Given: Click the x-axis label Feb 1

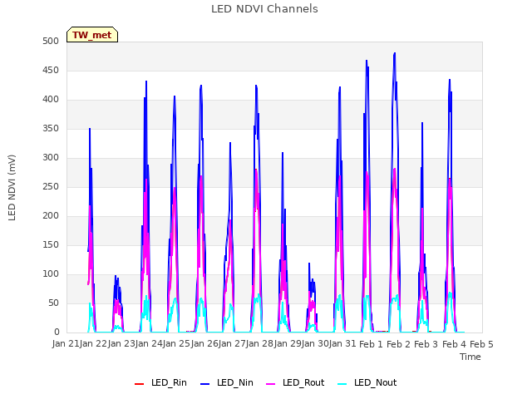Looking at the screenshot, I should pyautogui.click(x=371, y=344).
